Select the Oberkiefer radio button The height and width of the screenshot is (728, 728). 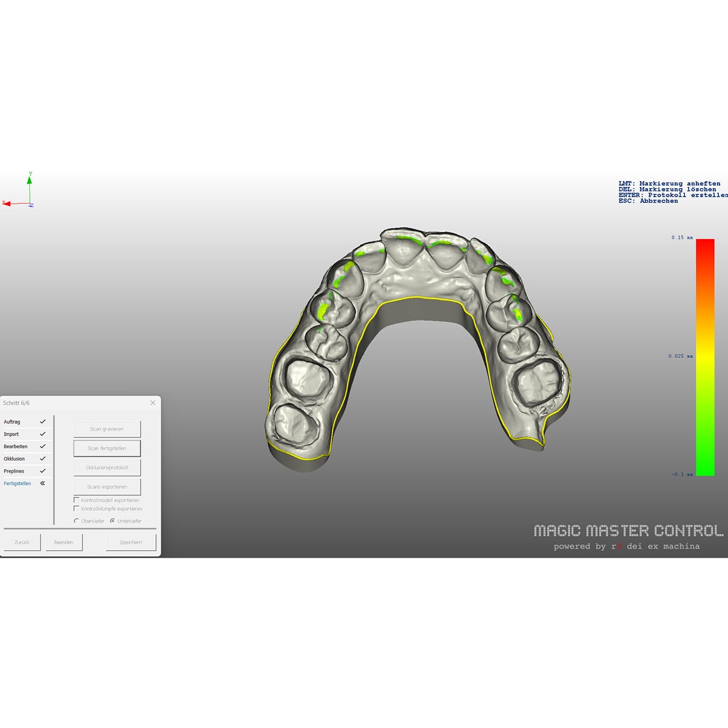(x=76, y=521)
